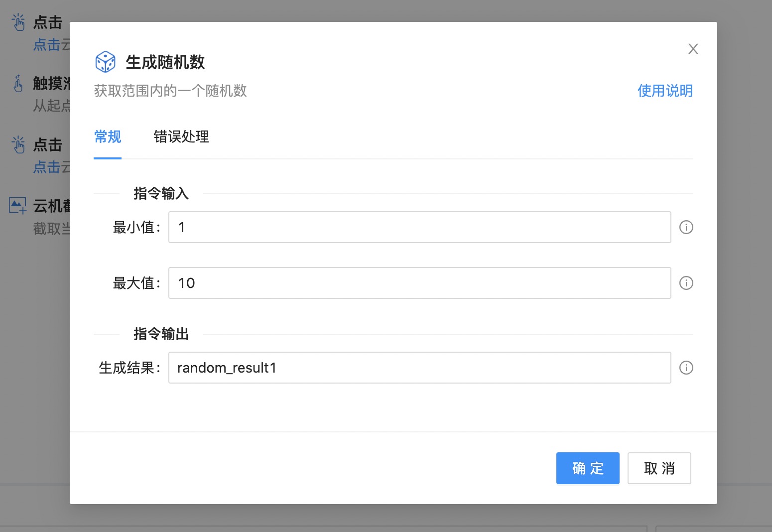Click the 触摸 swipe gesture step icon
The height and width of the screenshot is (532, 772).
coord(18,84)
